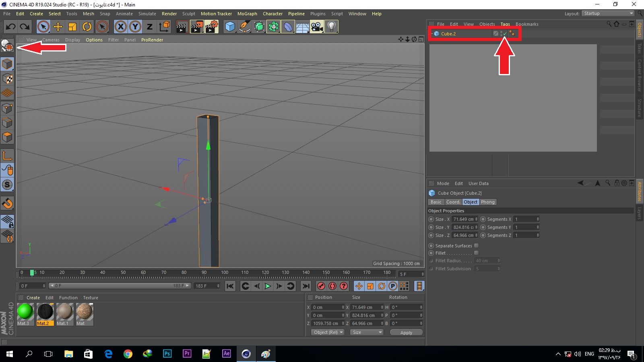Open the Pen spline tool icon
644x362 pixels.
(244, 27)
